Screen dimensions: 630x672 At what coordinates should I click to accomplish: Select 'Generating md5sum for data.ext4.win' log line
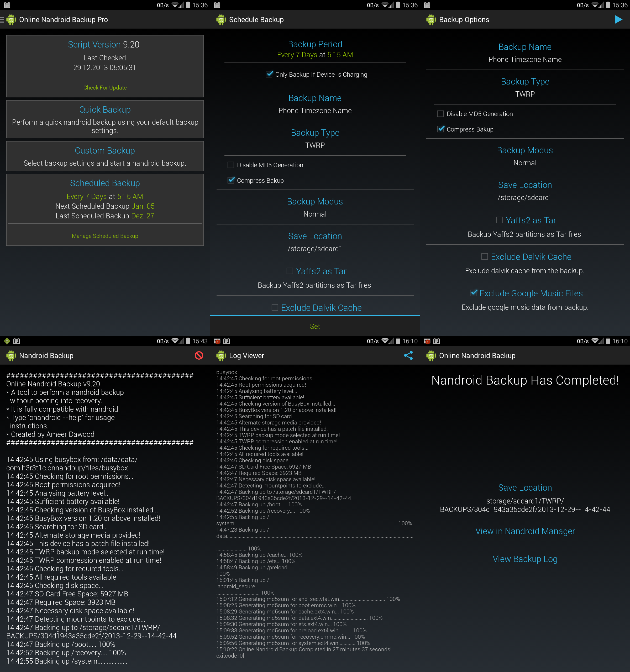[x=300, y=618]
